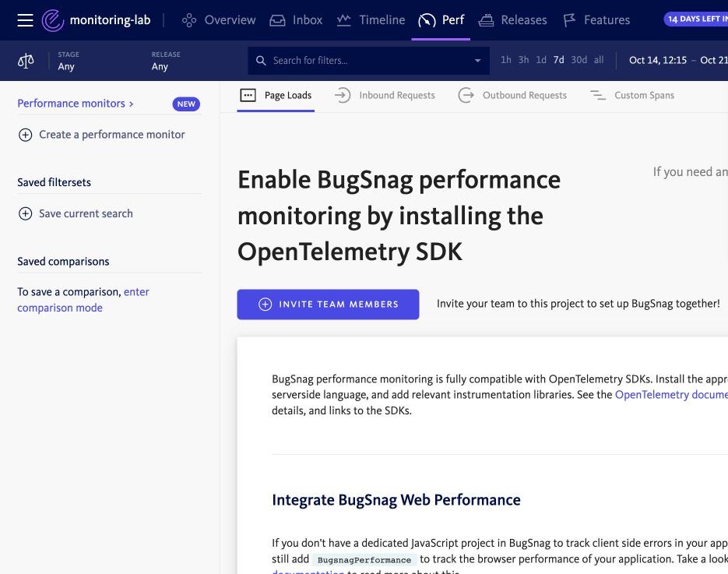The image size is (728, 574).
Task: Click the Releases ship icon
Action: (486, 20)
